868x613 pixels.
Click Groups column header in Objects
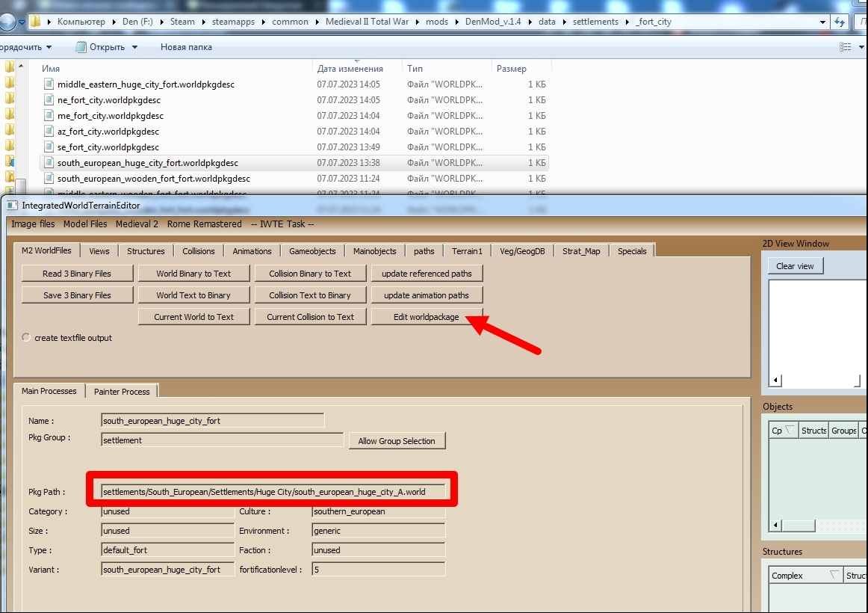pyautogui.click(x=843, y=431)
